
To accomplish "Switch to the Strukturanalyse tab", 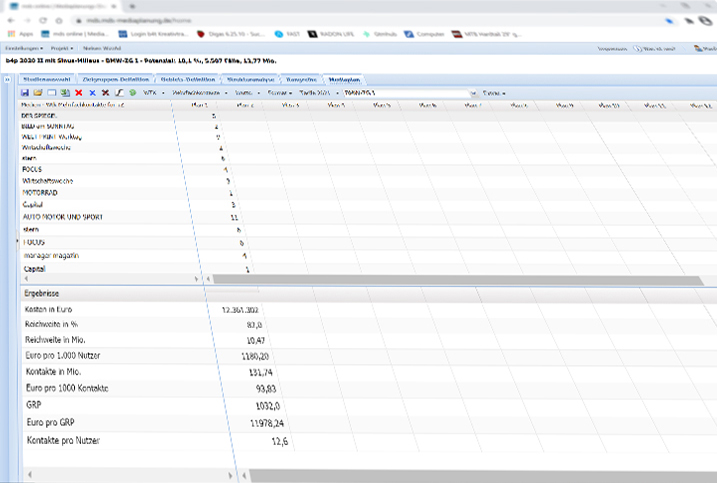I will click(x=251, y=80).
